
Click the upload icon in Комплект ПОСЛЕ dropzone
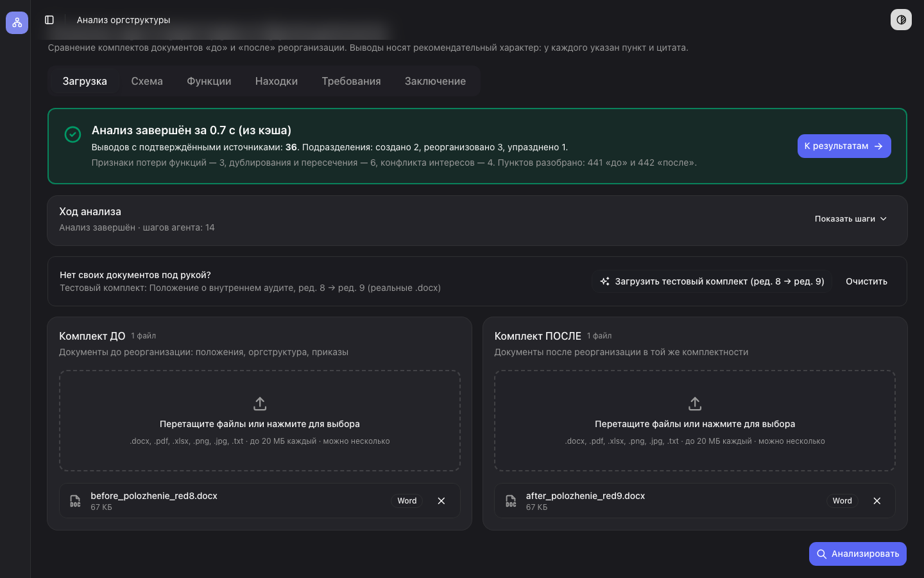click(x=695, y=404)
